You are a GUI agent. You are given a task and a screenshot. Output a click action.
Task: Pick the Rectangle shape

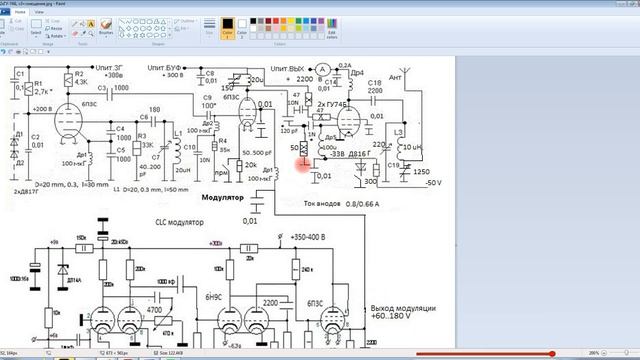click(142, 22)
